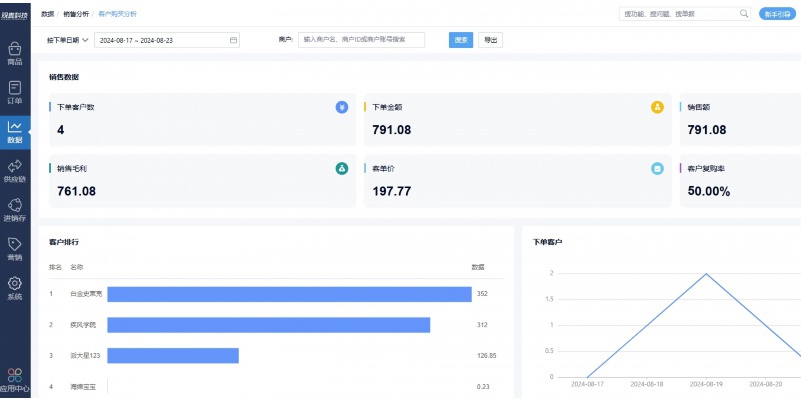Click the value 312 in the ranking
Viewport: 801px width, 401px height.
[x=482, y=325]
